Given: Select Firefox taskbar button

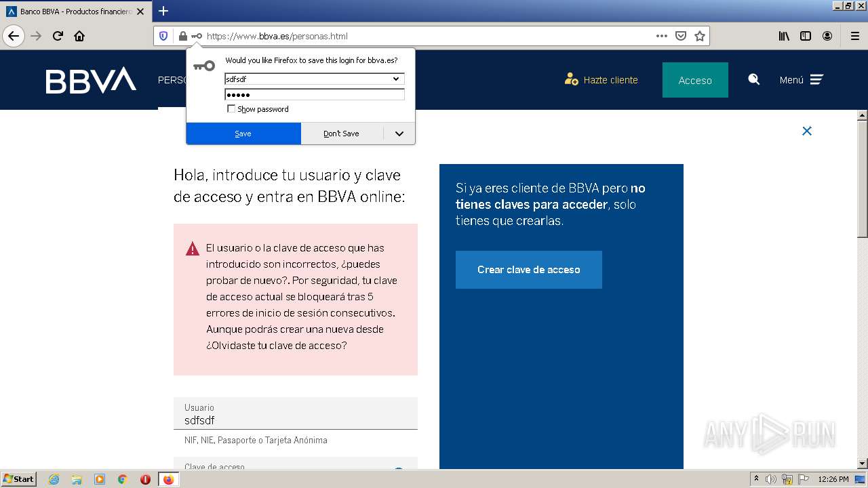Looking at the screenshot, I should click(168, 479).
